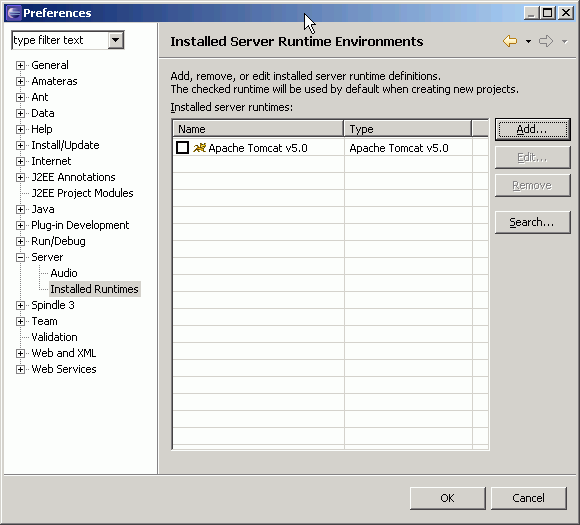The image size is (580, 525).
Task: Select the Help category label
Action: point(42,129)
